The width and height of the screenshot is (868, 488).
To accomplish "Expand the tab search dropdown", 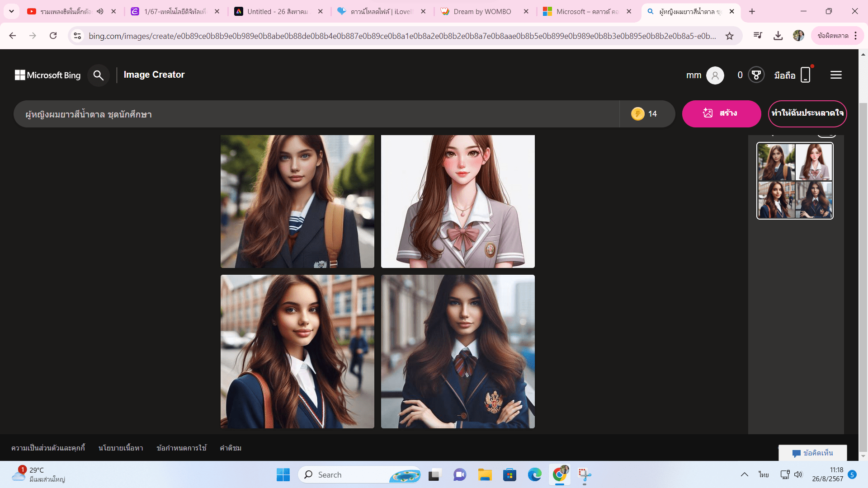I will pyautogui.click(x=11, y=11).
